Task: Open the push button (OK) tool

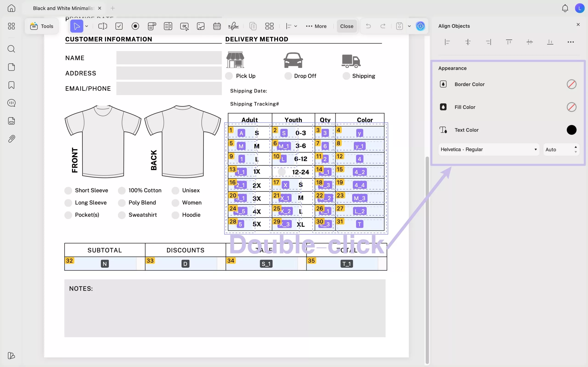Action: tap(184, 26)
